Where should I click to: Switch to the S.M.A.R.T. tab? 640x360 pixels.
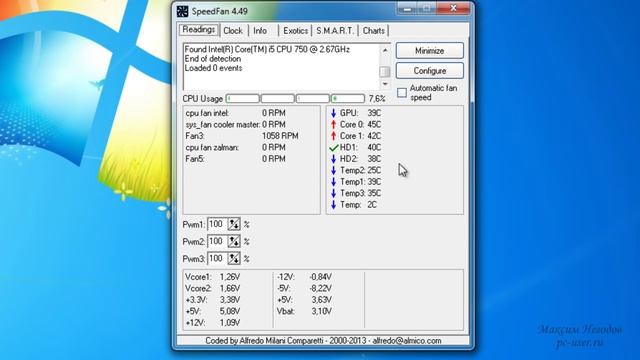[335, 31]
